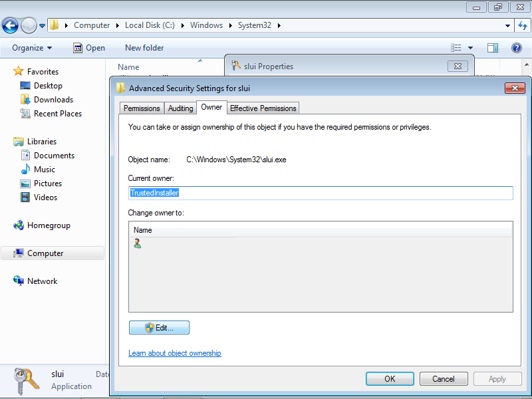Open Downloads in the navigation pane
Screen dimensions: 532x399
click(54, 99)
